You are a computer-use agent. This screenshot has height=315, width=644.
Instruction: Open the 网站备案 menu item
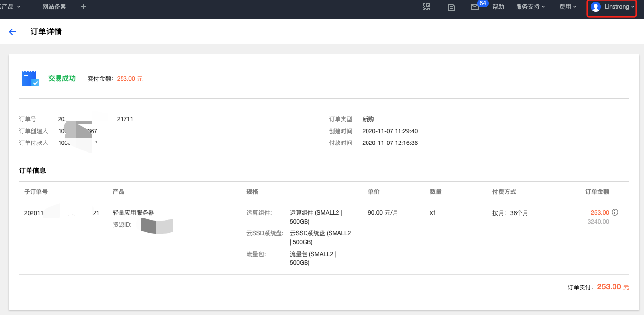54,7
